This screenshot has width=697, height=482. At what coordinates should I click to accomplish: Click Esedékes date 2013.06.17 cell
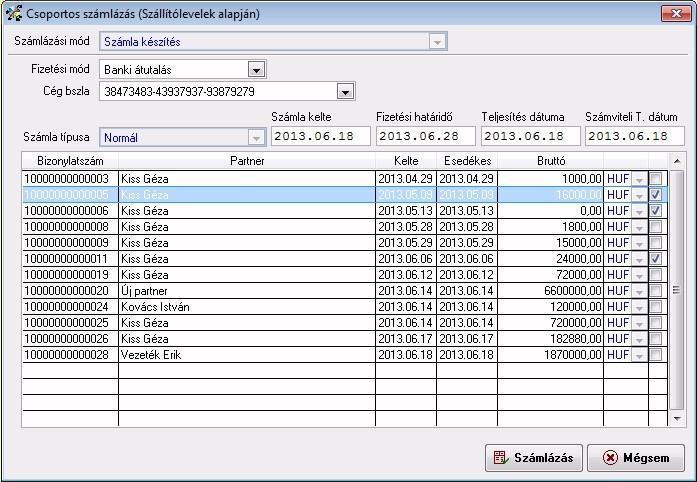(467, 339)
